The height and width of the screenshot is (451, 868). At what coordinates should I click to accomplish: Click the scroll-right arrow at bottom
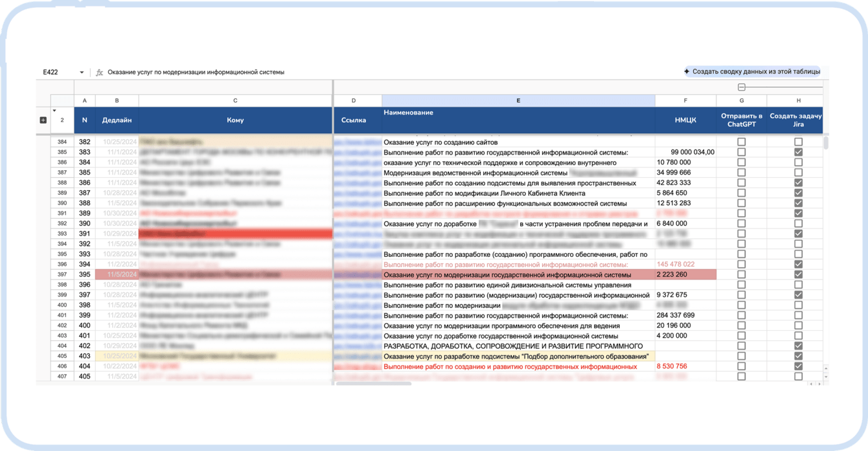point(819,384)
